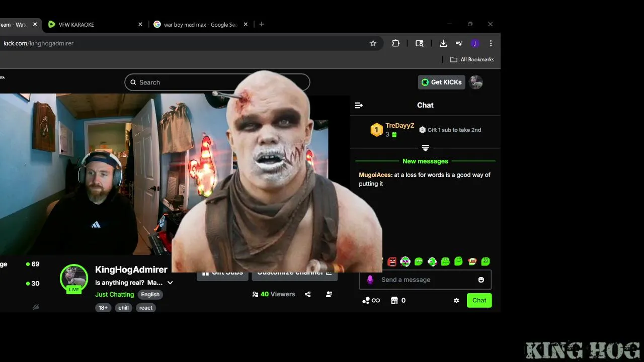The image size is (644, 362).
Task: Click the 'New messages' divider label
Action: click(425, 161)
